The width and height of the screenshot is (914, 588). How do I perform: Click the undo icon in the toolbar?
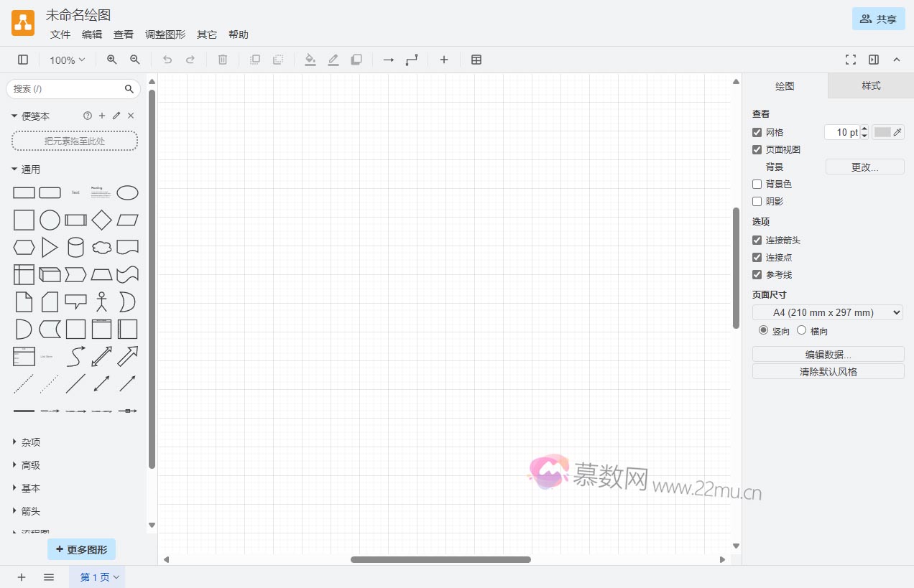click(167, 60)
